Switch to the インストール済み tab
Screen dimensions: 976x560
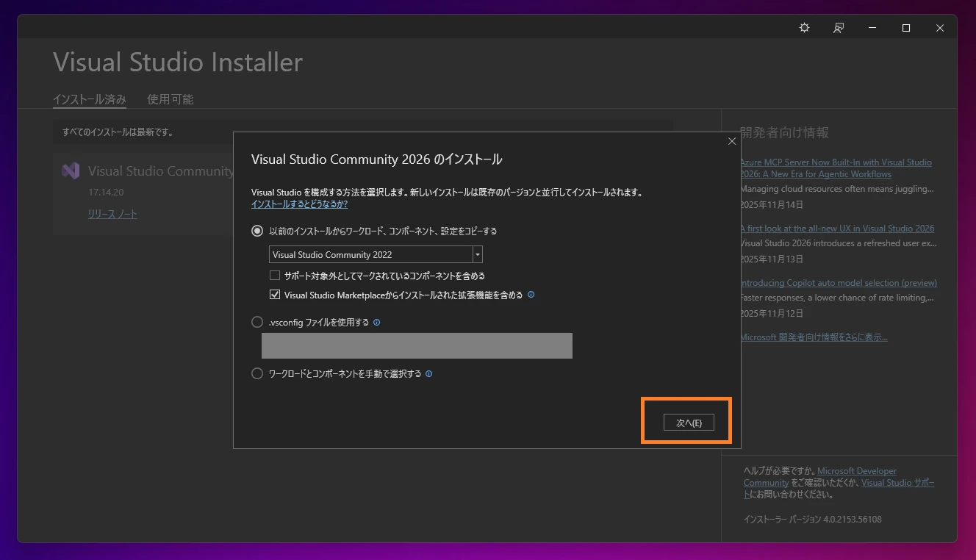point(89,98)
